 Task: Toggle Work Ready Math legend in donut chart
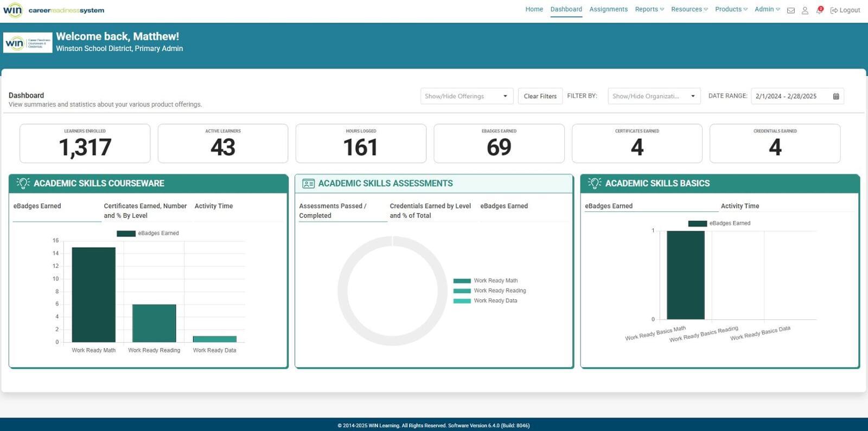click(486, 281)
